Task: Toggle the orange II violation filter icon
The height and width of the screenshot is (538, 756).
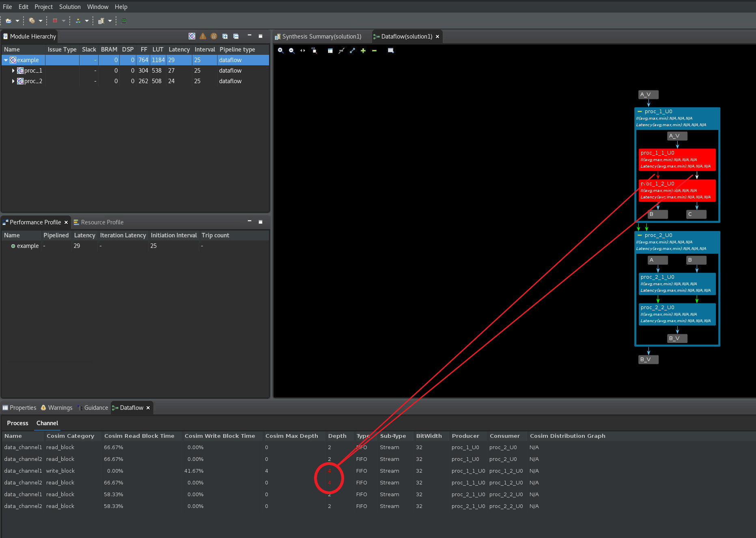Action: click(x=214, y=36)
